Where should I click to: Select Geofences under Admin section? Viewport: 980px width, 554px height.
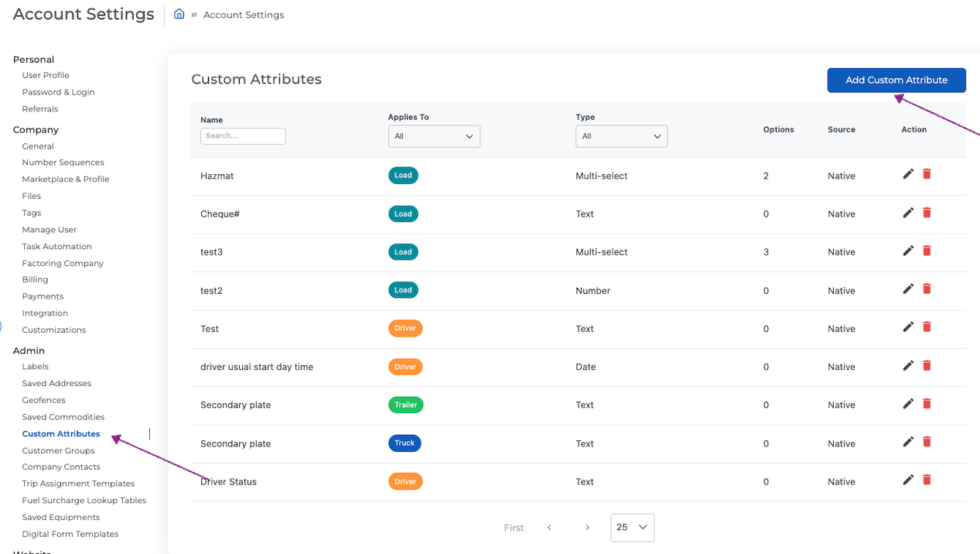(43, 400)
